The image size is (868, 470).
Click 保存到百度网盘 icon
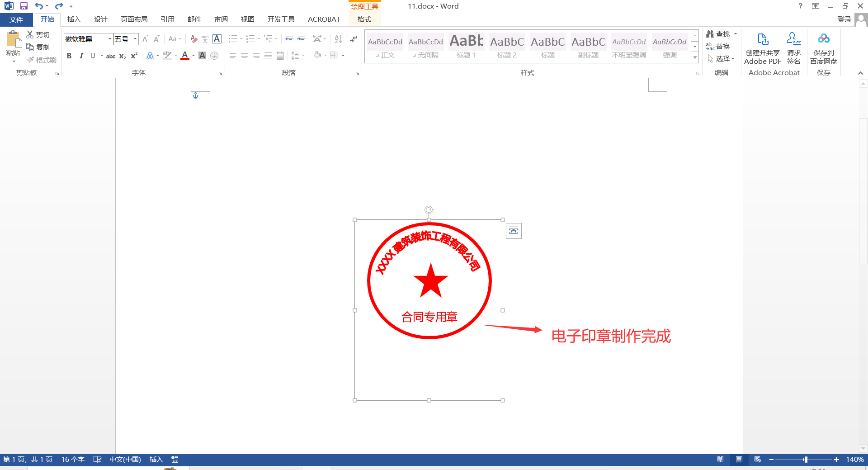(x=824, y=48)
